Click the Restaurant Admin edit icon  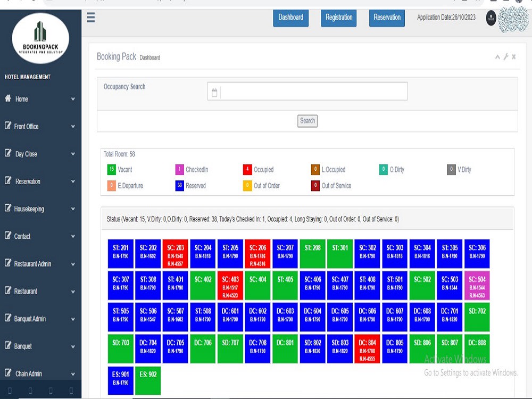pyautogui.click(x=8, y=263)
